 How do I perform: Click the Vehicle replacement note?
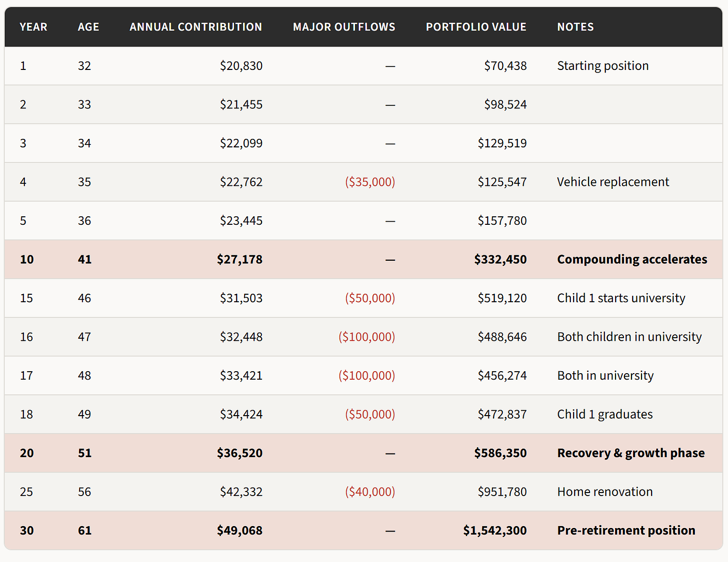[x=613, y=182]
